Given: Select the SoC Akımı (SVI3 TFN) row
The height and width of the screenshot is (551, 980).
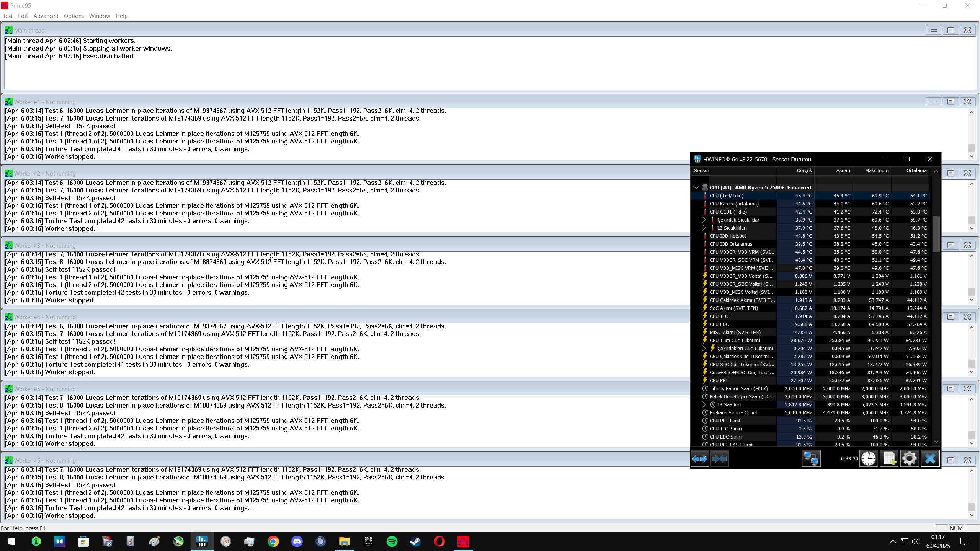Looking at the screenshot, I should pyautogui.click(x=810, y=308).
